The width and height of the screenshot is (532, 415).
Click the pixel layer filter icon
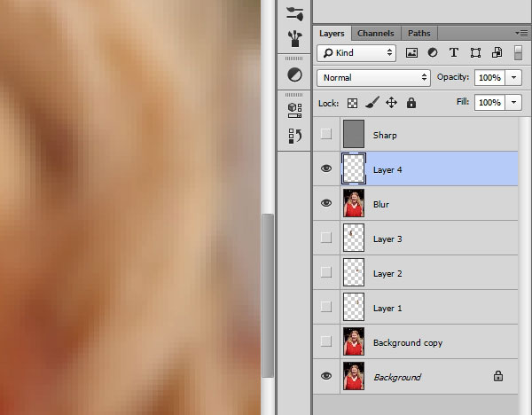411,53
